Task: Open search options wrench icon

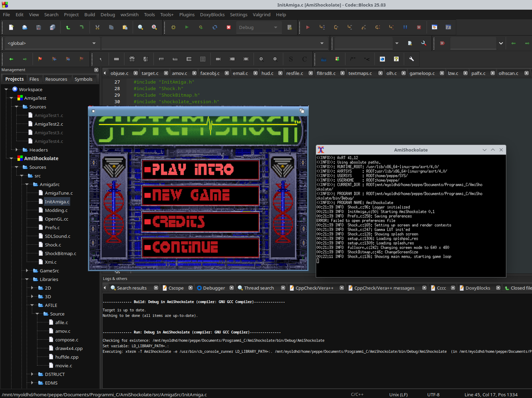Action: pos(424,43)
